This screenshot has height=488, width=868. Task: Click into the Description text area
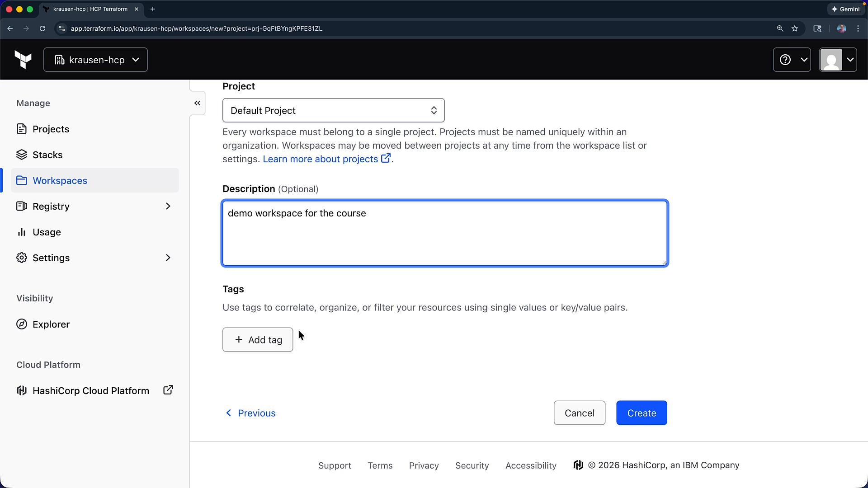point(445,233)
